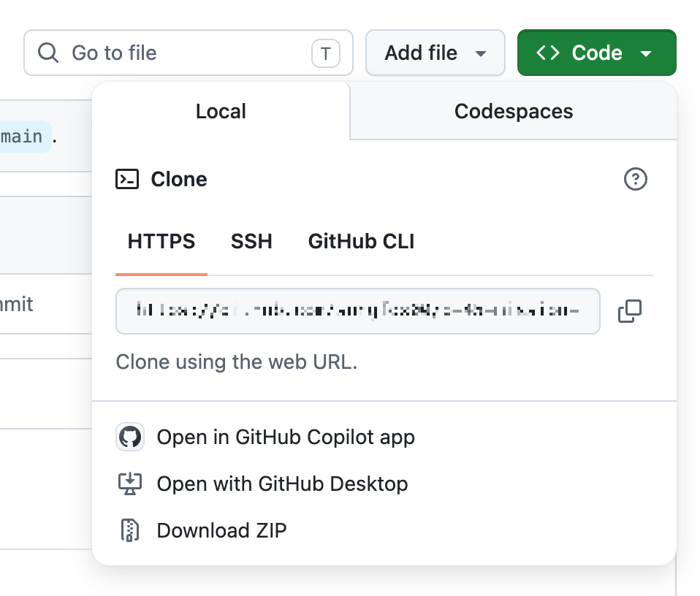Click the Go to file search field
The height and width of the screenshot is (596, 700).
(188, 53)
